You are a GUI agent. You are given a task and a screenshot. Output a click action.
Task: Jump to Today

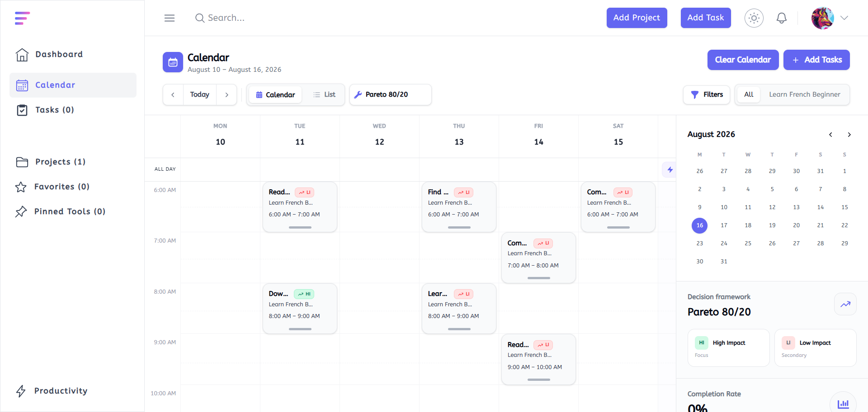click(x=200, y=95)
